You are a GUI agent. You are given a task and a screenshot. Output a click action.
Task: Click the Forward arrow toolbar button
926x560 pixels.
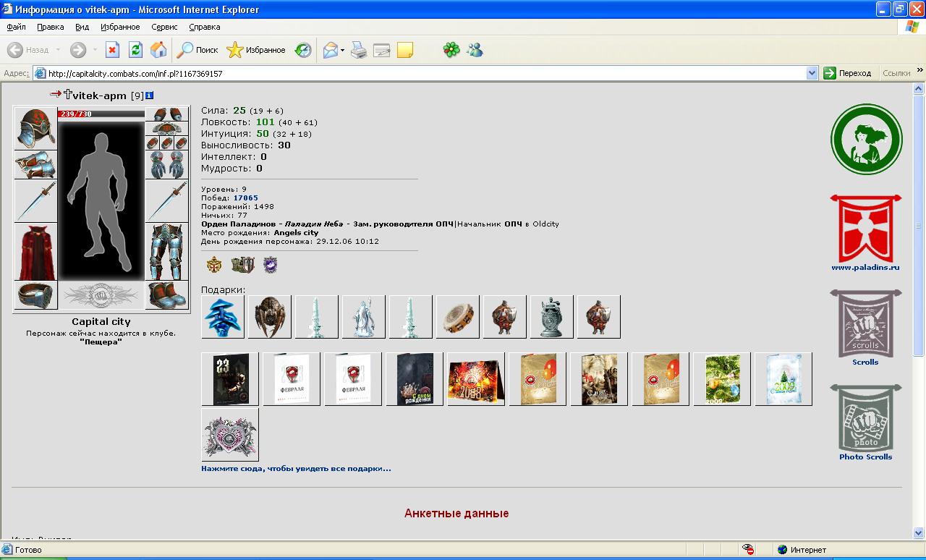[x=78, y=50]
